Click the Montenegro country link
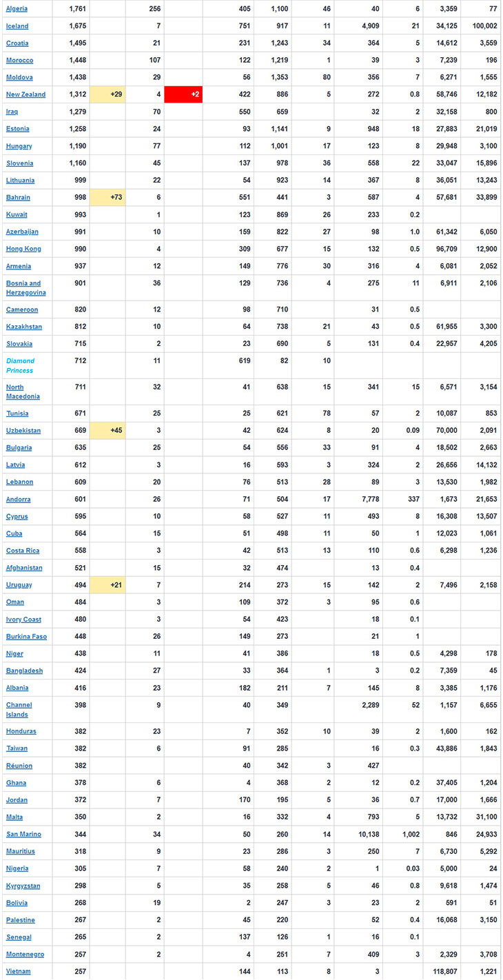The width and height of the screenshot is (503, 980). (25, 954)
